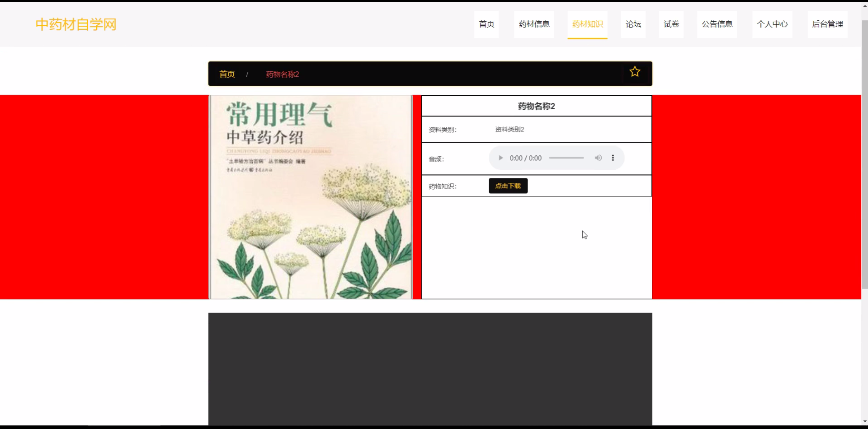The width and height of the screenshot is (868, 429).
Task: Click the 资料类别2 value text
Action: [x=509, y=130]
